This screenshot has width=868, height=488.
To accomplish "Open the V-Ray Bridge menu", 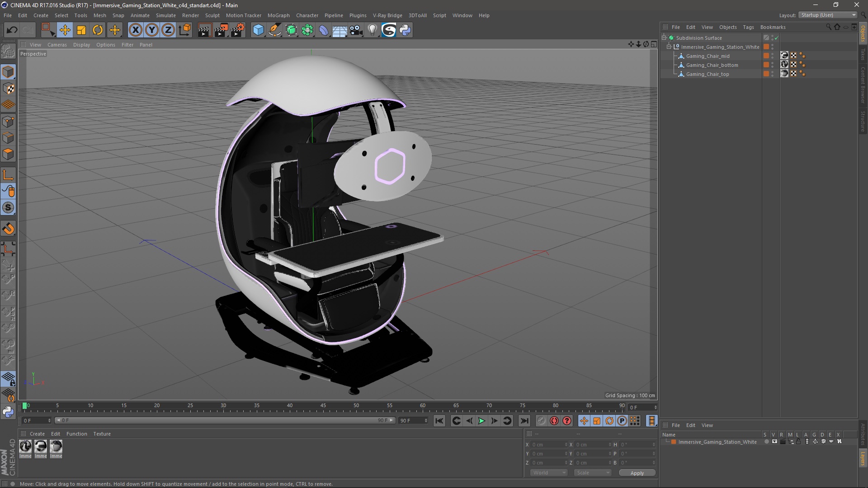I will coord(387,15).
